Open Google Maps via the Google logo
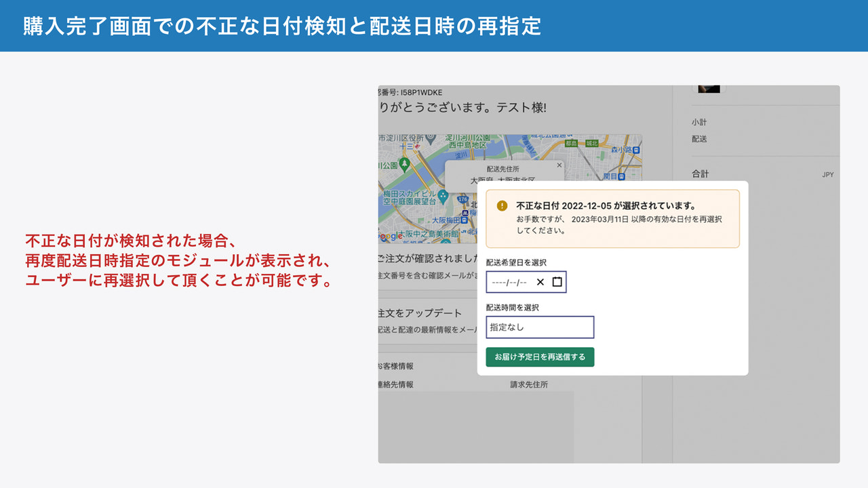Image resolution: width=868 pixels, height=488 pixels. (x=389, y=235)
